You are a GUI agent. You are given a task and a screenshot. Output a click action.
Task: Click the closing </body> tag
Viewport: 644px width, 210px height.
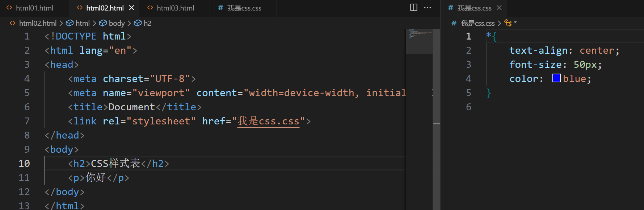64,192
